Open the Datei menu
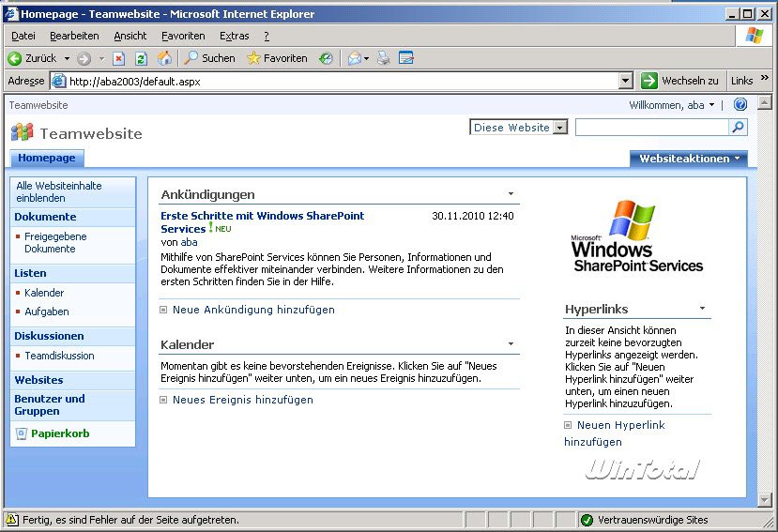 point(23,36)
